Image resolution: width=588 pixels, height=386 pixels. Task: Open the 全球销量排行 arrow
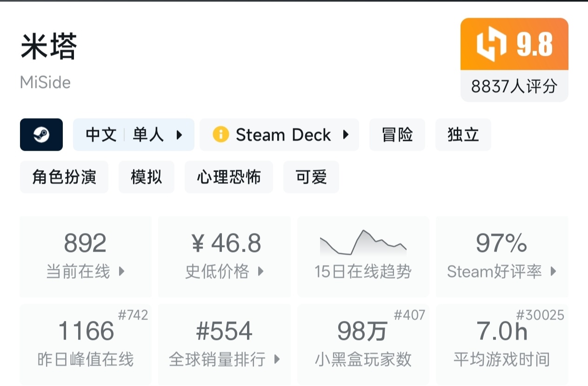point(277,359)
